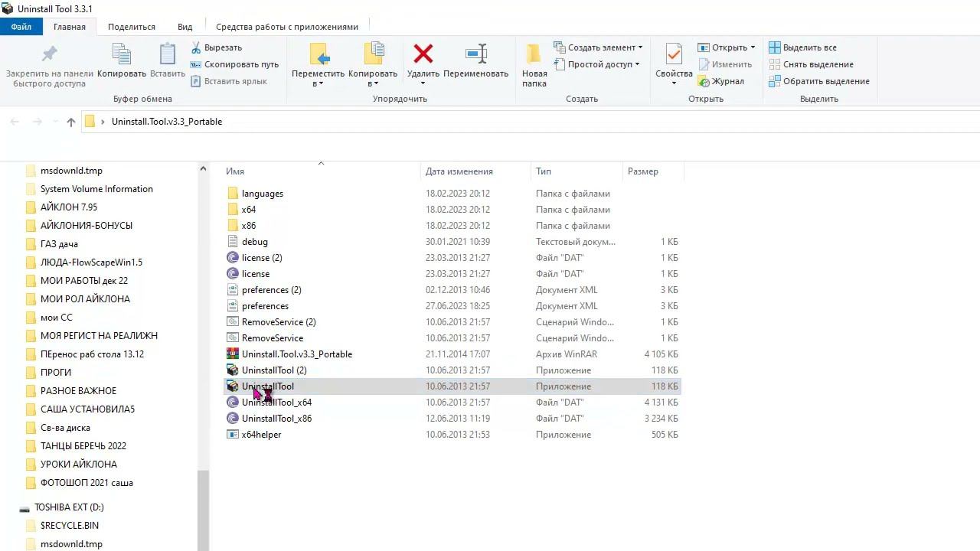Open the App Tools (Средства работы с приложениями) tab

287,27
